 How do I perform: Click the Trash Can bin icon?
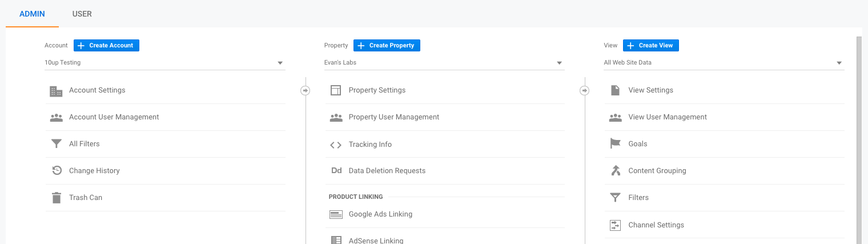(56, 198)
